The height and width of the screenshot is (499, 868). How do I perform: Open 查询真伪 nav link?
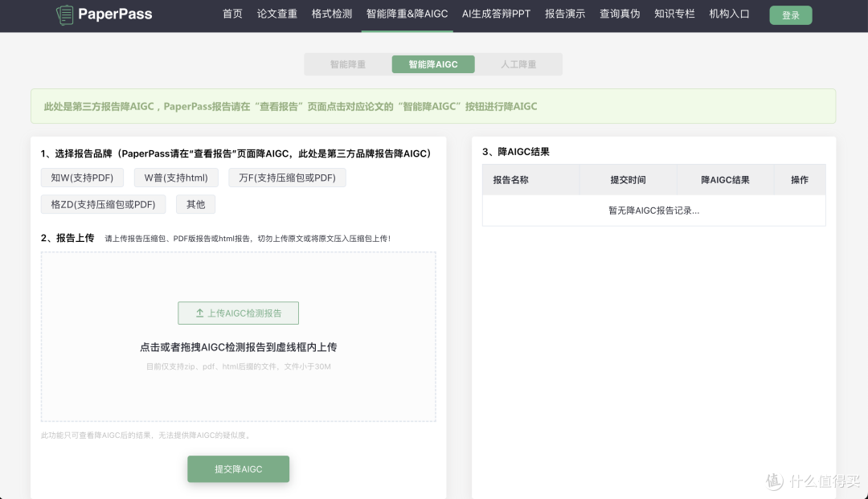tap(620, 14)
